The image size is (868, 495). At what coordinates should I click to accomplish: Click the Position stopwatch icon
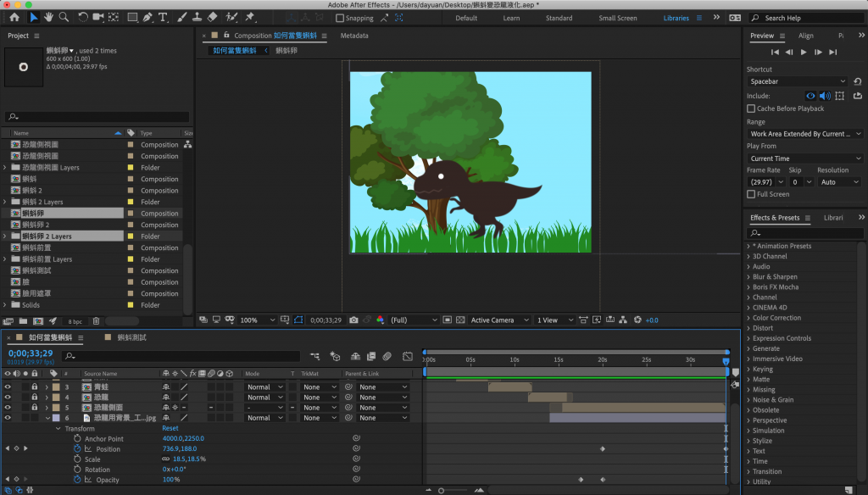tap(77, 449)
